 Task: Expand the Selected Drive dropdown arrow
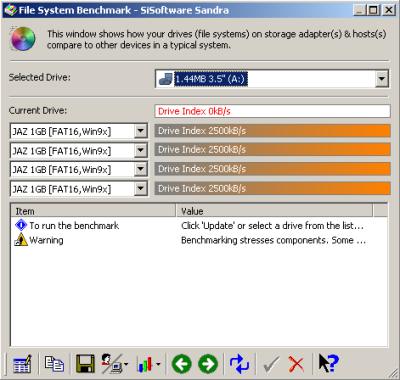(x=381, y=79)
